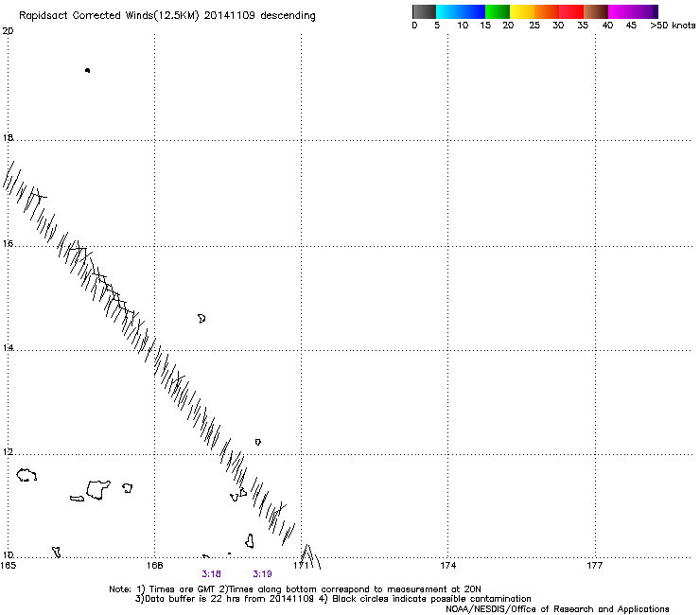Click the date '20141109' in the chart title
This screenshot has width=700, height=615.
(230, 15)
